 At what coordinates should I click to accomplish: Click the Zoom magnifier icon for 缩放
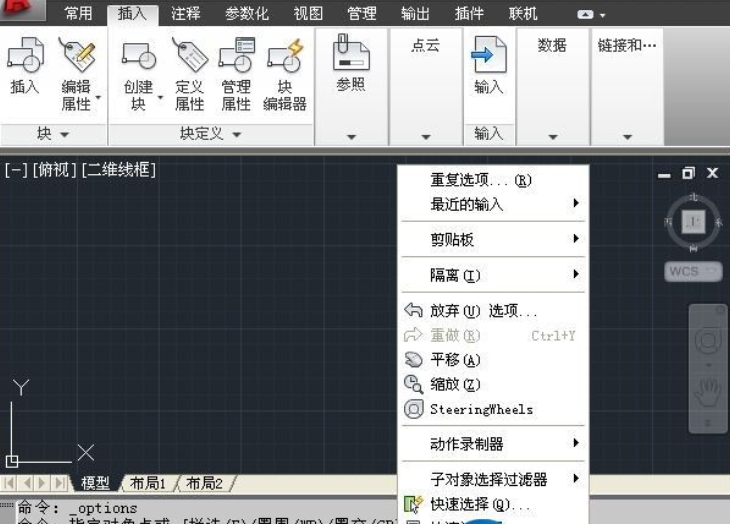coord(413,384)
